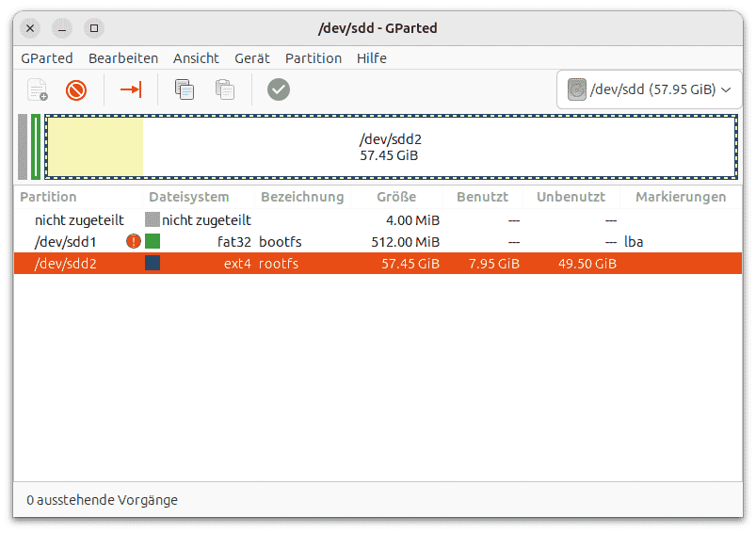Open the Partition menu
Image resolution: width=756 pixels, height=533 pixels.
(x=314, y=58)
